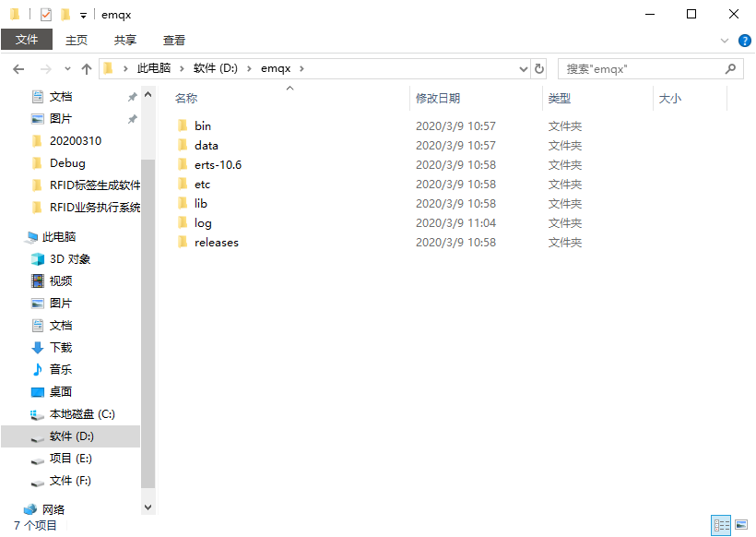Select the log folder icon
Viewport: 756px width, 537px height.
click(183, 222)
